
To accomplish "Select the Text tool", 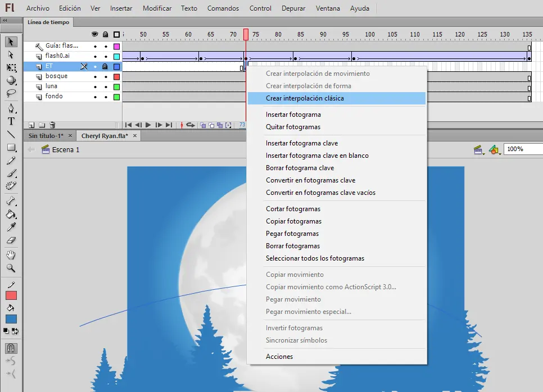I will [x=11, y=121].
